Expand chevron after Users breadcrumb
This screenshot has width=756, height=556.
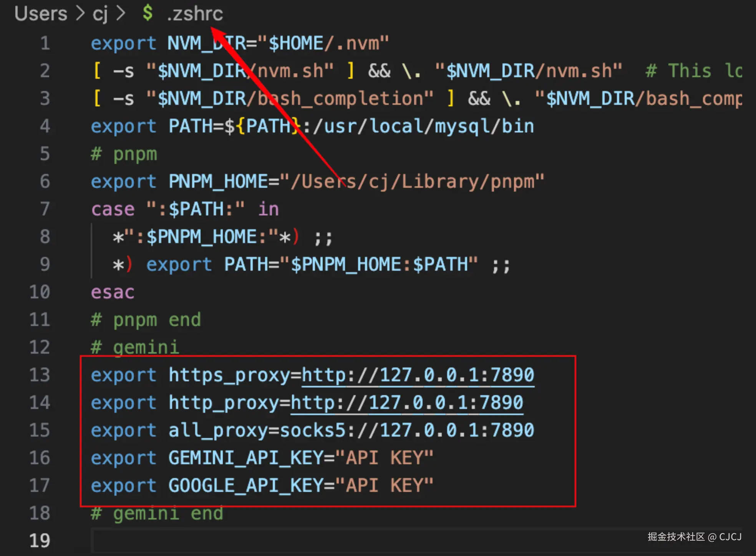coord(80,13)
